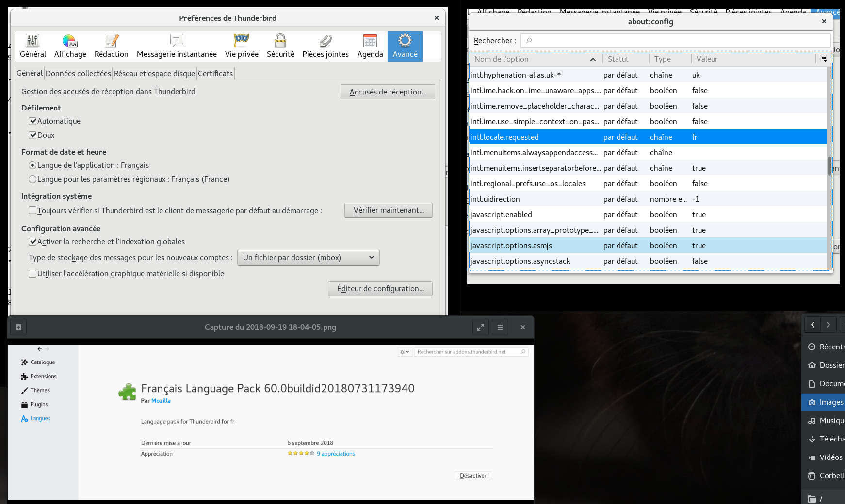Screen dimensions: 845x504
Task: Sort about:config by Valeur column
Action: [x=753, y=59]
